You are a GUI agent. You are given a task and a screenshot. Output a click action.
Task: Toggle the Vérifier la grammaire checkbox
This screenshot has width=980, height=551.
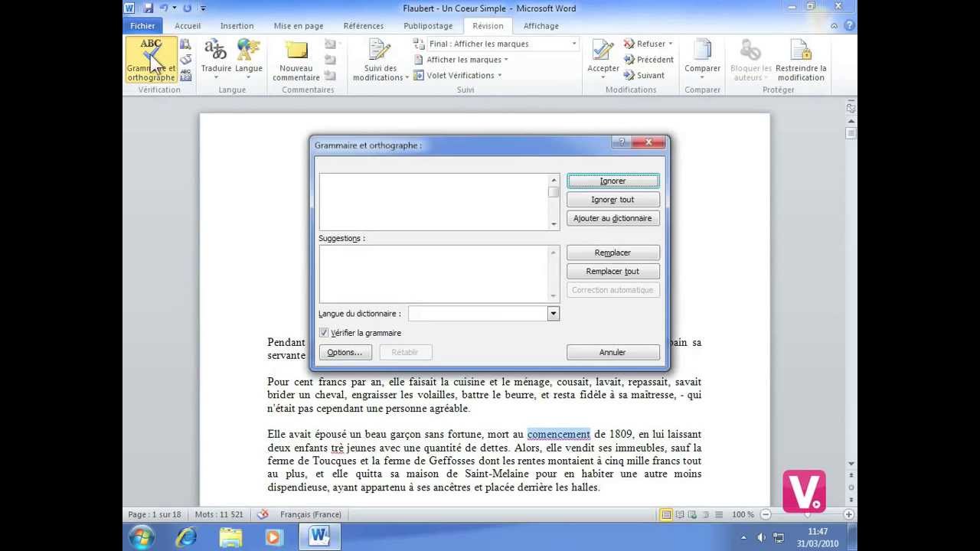(324, 333)
